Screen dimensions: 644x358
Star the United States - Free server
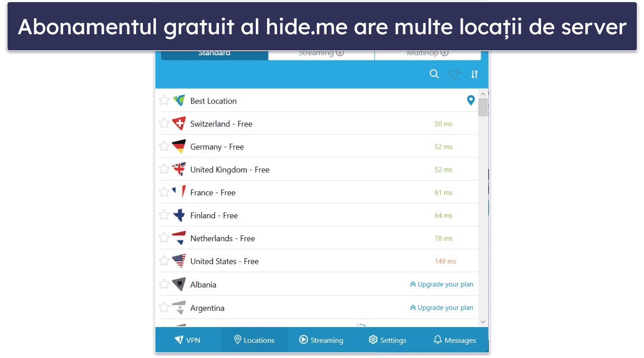164,261
